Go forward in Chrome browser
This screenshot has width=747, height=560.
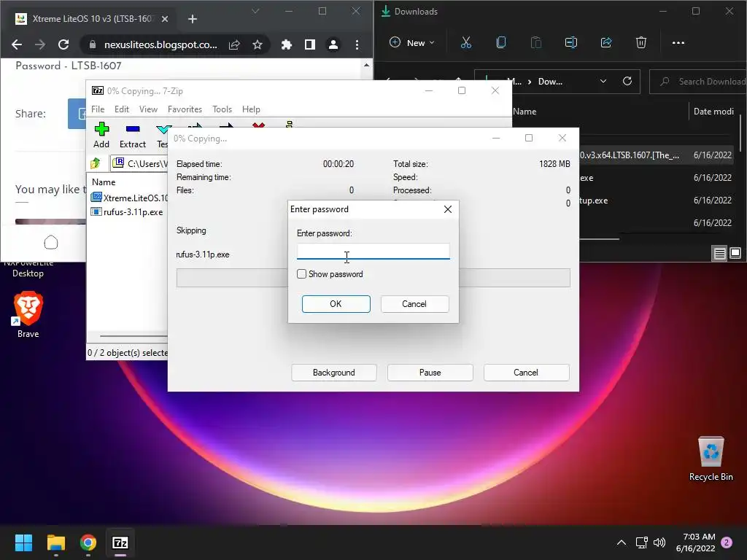40,44
